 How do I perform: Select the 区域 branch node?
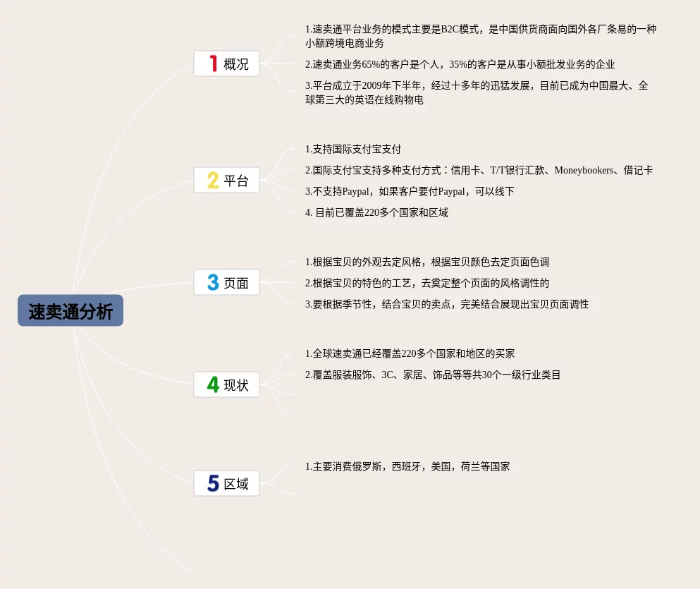[x=226, y=483]
